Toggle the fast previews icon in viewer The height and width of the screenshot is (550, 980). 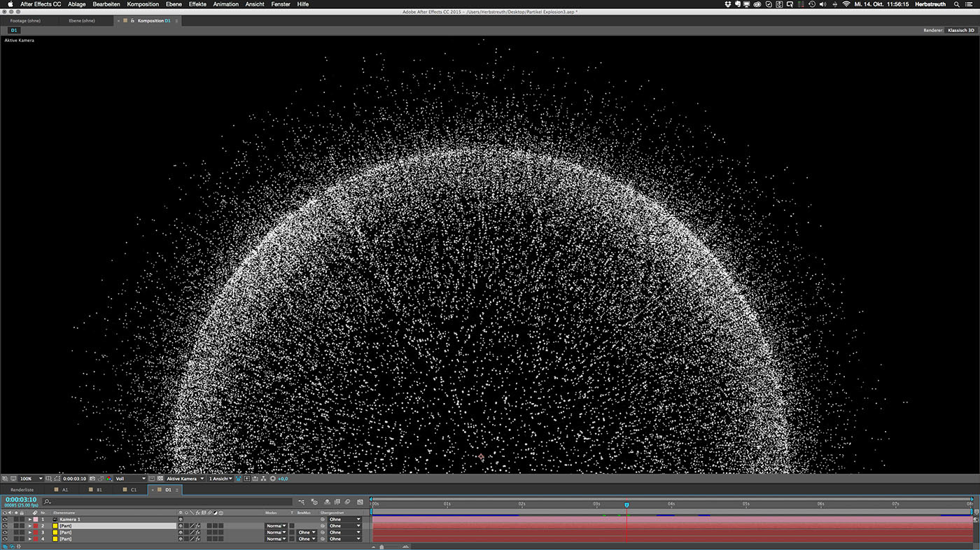coord(246,479)
